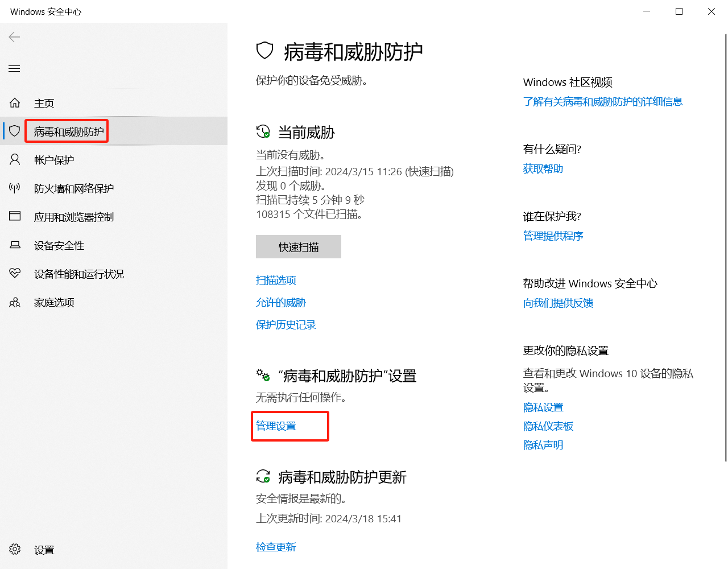
Task: Open 管理提供程序 link
Action: [x=553, y=236]
